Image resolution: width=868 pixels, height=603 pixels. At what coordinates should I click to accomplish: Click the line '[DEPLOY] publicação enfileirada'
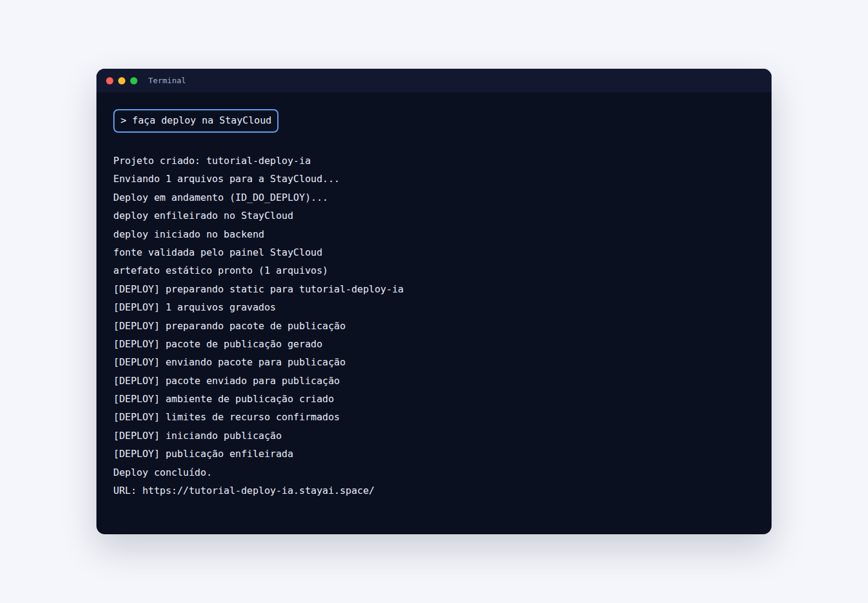pos(203,454)
